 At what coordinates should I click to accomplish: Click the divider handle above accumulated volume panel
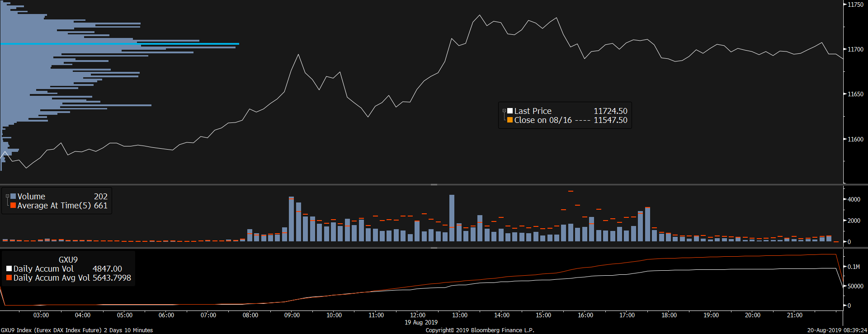coord(434,248)
